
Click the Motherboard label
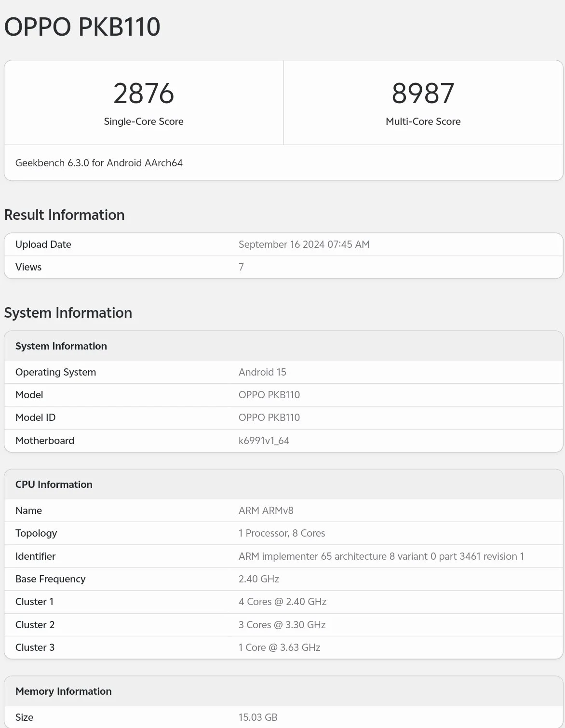pyautogui.click(x=45, y=441)
